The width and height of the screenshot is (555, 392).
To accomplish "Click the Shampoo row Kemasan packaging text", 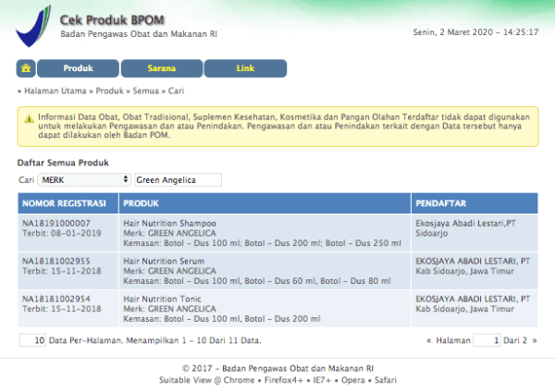I will coord(263,243).
